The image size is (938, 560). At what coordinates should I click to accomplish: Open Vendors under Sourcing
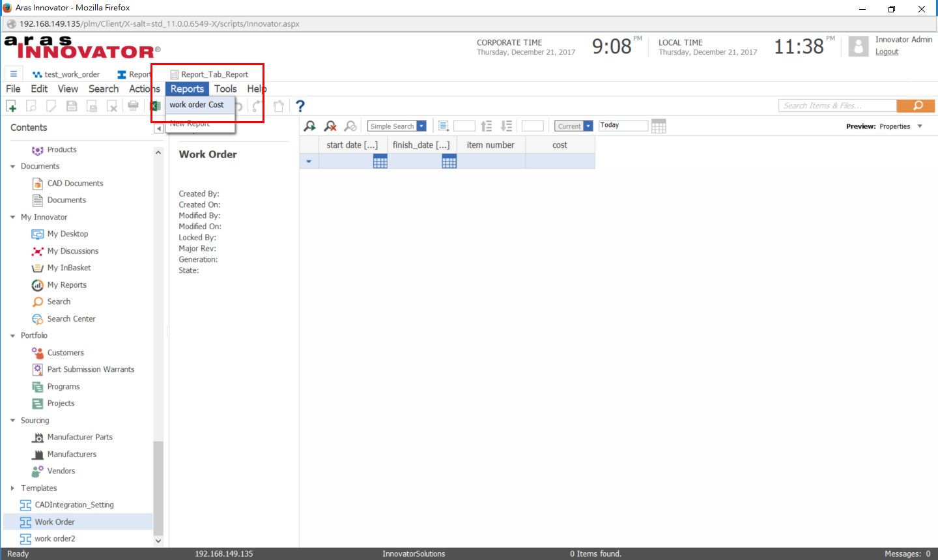(x=61, y=471)
